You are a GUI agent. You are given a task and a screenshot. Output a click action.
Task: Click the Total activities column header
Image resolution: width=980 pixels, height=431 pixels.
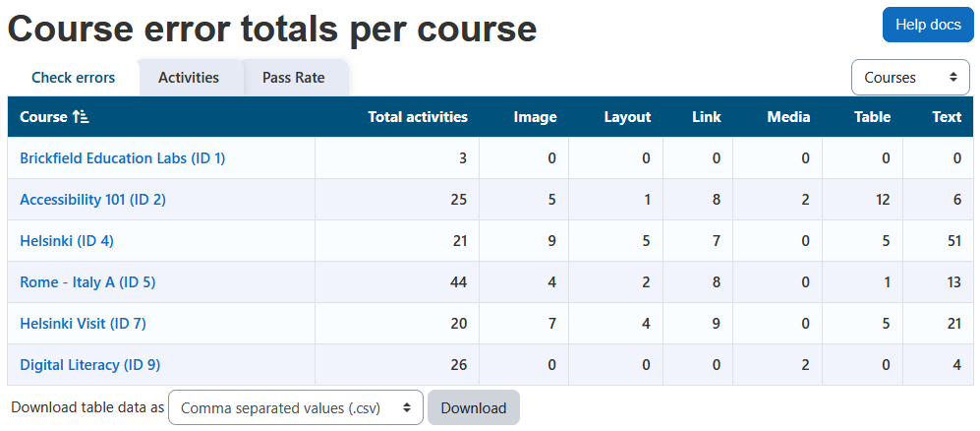click(x=418, y=117)
